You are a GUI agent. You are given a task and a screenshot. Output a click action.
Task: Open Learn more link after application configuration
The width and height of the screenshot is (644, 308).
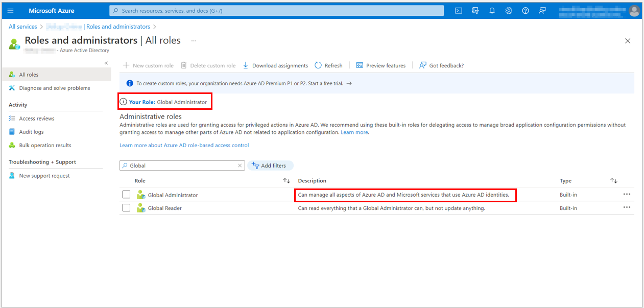[354, 132]
